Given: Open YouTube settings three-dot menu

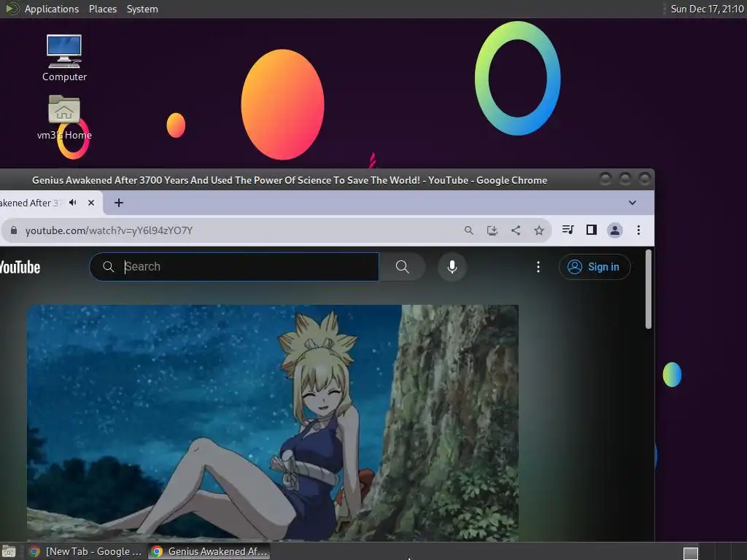Looking at the screenshot, I should click(538, 267).
